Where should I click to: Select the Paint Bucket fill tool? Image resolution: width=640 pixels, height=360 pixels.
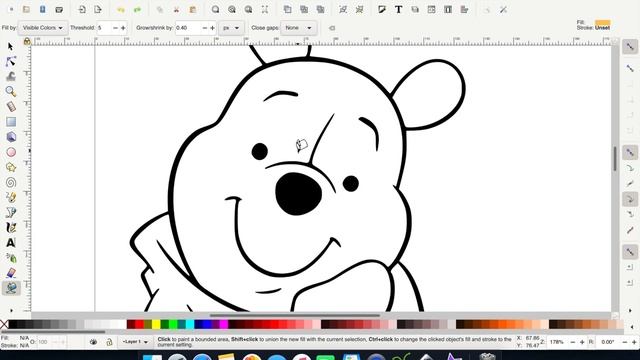point(11,288)
